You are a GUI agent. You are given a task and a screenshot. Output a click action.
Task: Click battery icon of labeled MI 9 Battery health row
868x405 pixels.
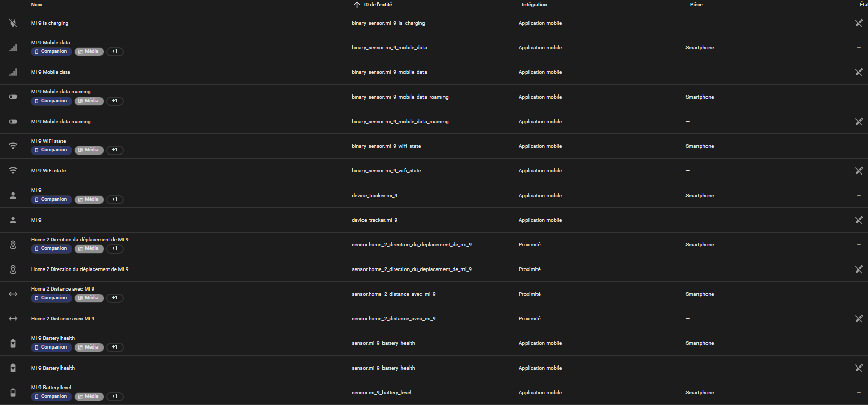[13, 343]
